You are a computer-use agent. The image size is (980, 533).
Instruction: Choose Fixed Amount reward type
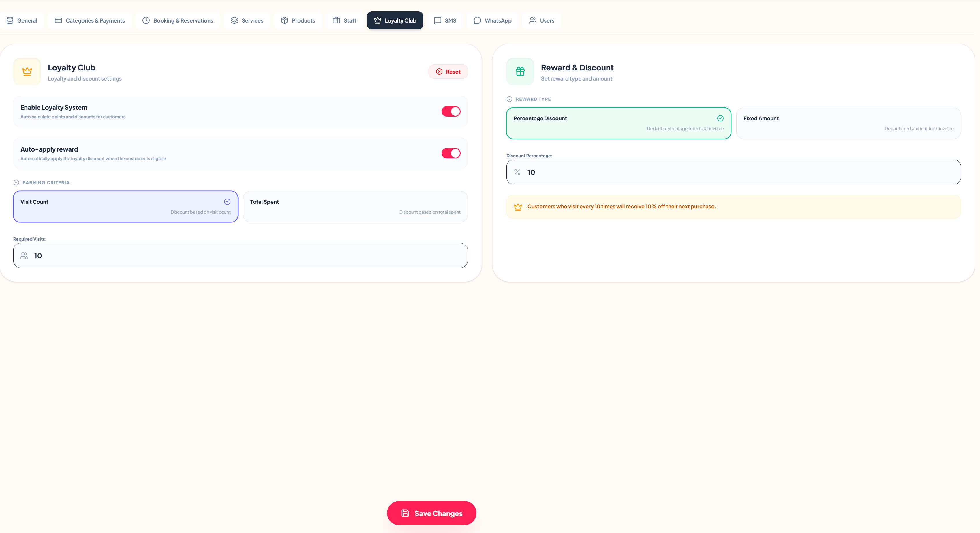click(x=848, y=123)
